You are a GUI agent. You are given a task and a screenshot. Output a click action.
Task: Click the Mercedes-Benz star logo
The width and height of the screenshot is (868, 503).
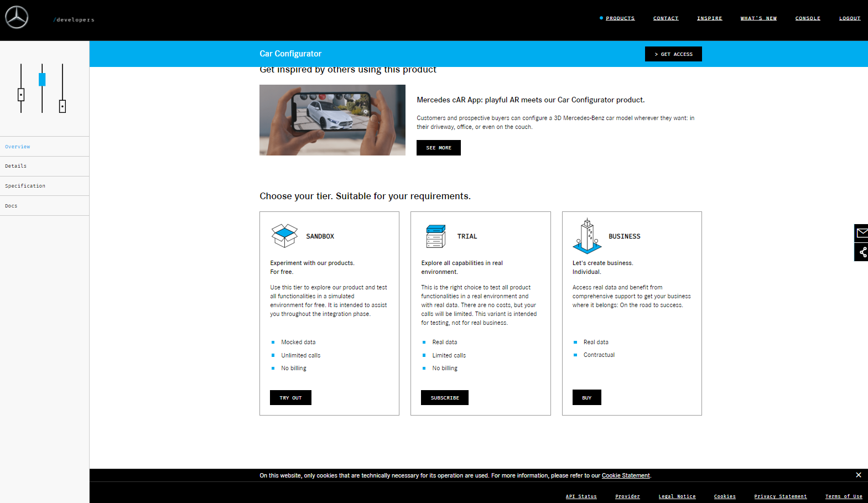17,18
